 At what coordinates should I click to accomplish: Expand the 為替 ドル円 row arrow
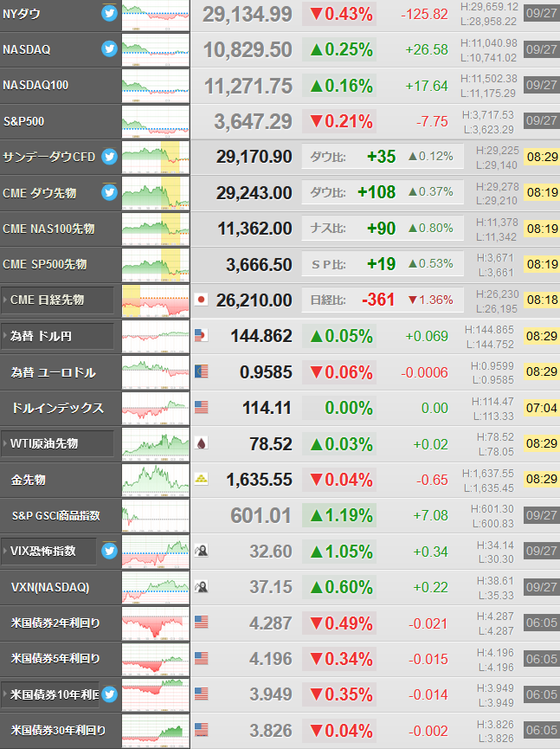(x=5, y=336)
